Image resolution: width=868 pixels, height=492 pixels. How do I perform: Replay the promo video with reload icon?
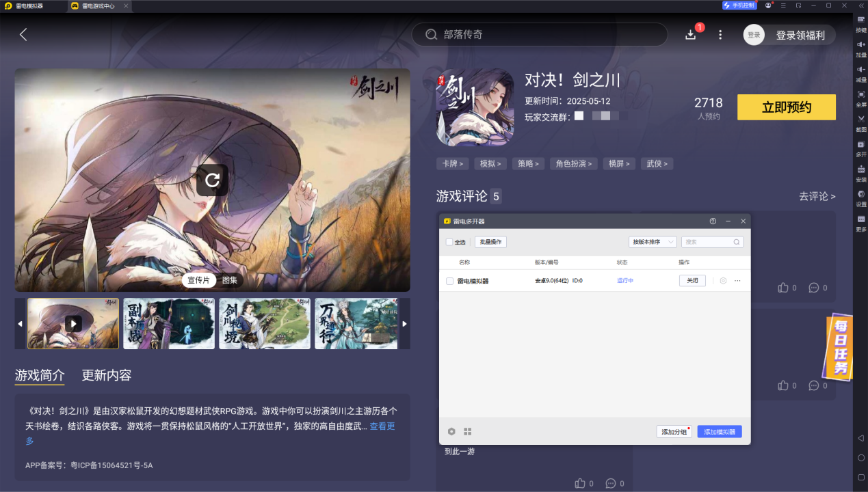212,180
